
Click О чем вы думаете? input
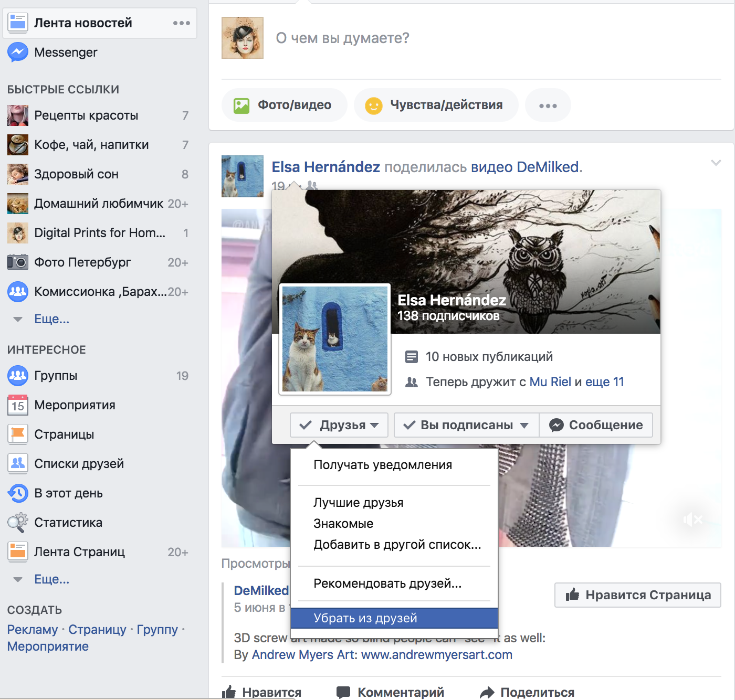point(342,38)
